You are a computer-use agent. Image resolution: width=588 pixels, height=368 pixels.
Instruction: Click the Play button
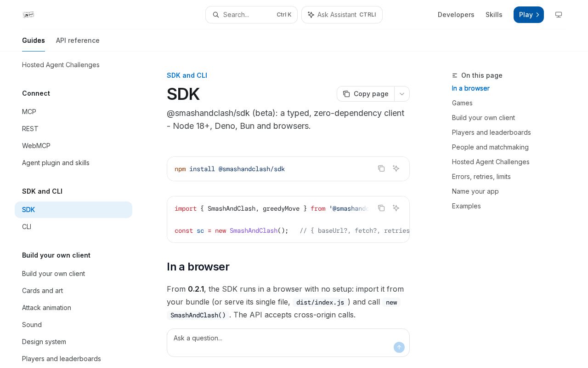tap(529, 15)
